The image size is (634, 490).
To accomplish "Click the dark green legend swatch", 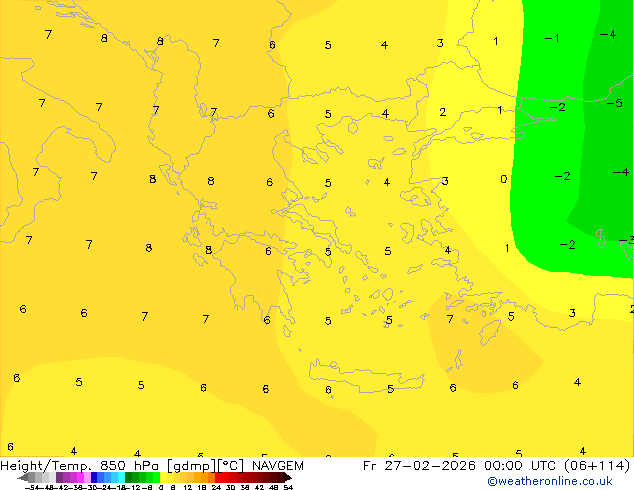I will [128, 477].
